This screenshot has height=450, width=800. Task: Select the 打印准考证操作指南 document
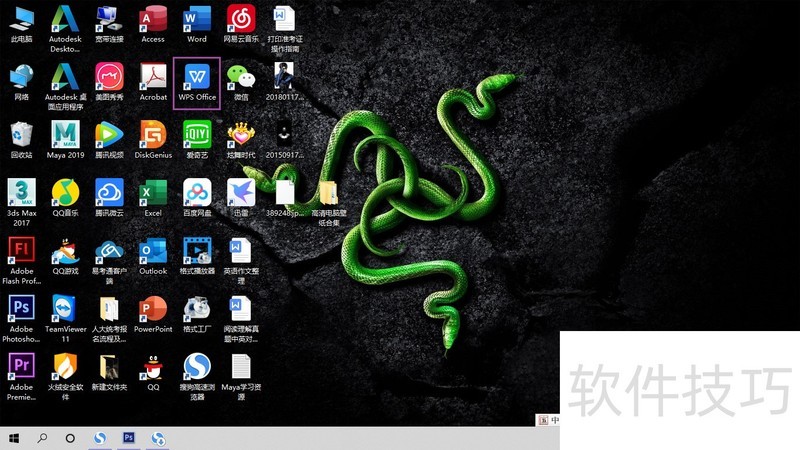click(x=285, y=29)
